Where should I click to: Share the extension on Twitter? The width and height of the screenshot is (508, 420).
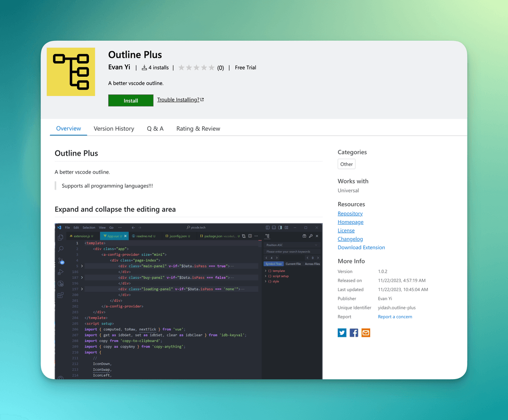coord(342,333)
